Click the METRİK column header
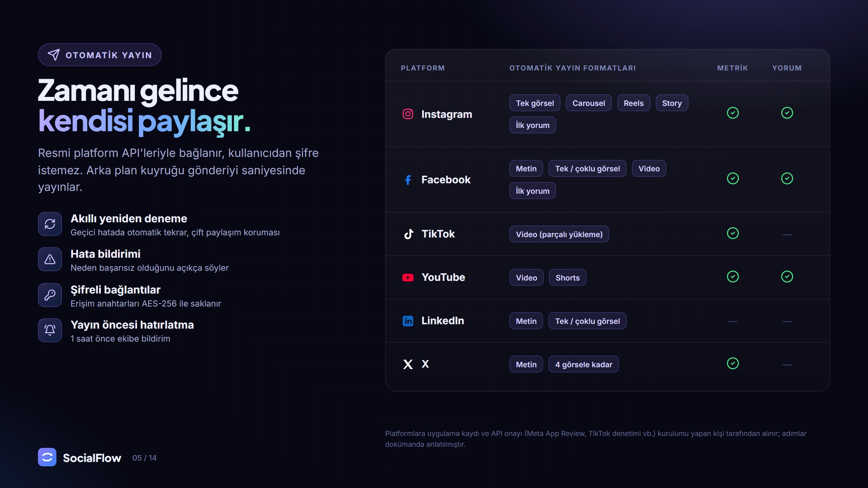Viewport: 868px width, 488px height. click(733, 68)
